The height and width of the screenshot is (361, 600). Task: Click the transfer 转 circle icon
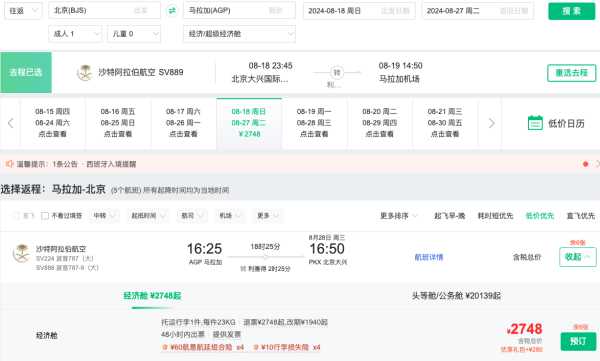(x=337, y=72)
